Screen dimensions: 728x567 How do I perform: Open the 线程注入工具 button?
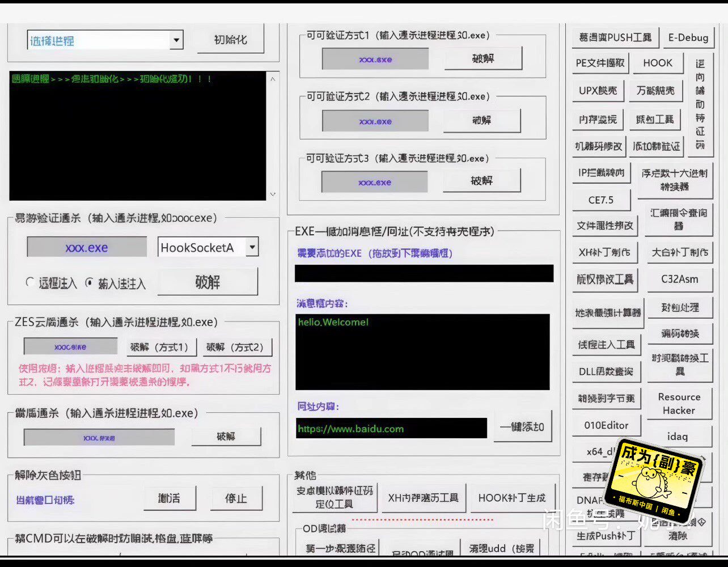coord(606,345)
